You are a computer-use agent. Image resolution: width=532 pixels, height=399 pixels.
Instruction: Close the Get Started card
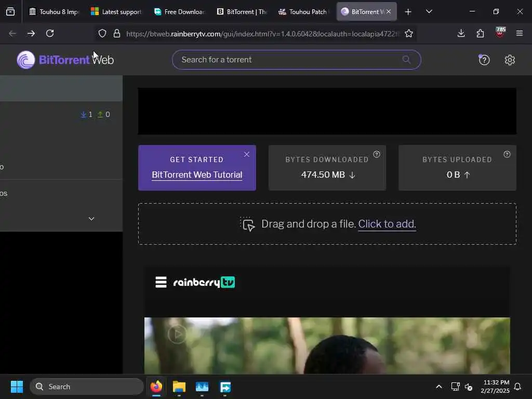[x=247, y=154]
